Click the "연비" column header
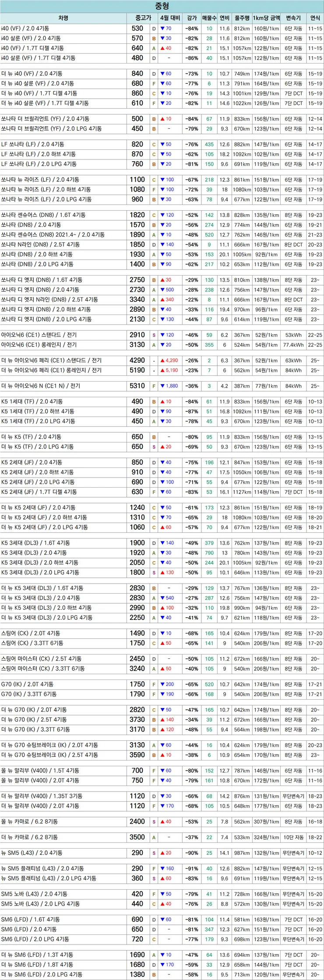The height and width of the screenshot is (980, 324). (224, 18)
